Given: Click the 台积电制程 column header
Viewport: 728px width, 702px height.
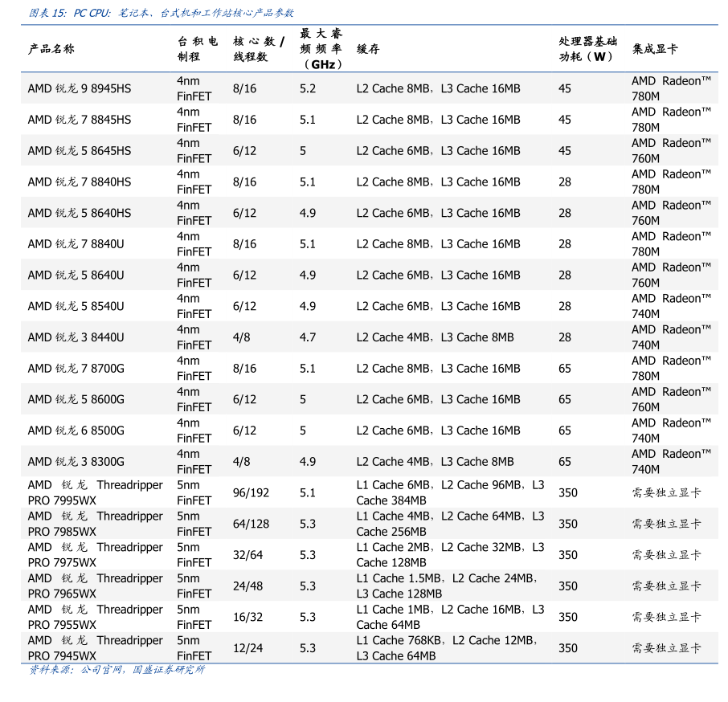Looking at the screenshot, I should point(197,49).
